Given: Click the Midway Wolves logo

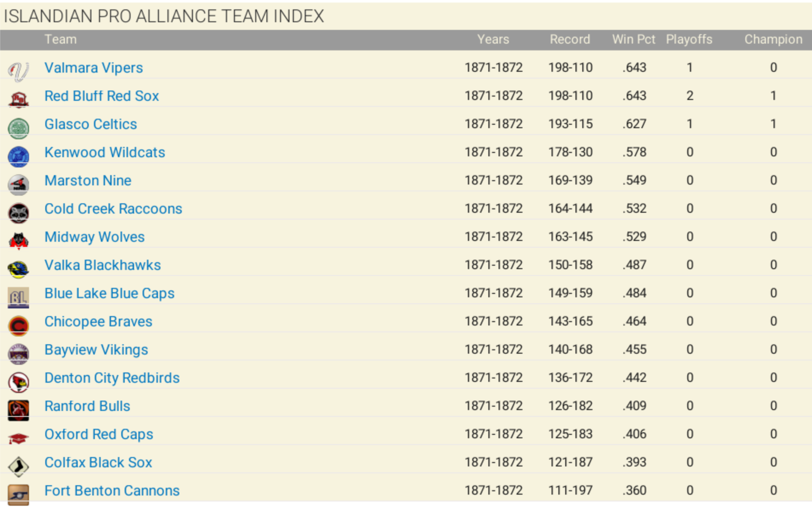Looking at the screenshot, I should coord(18,240).
